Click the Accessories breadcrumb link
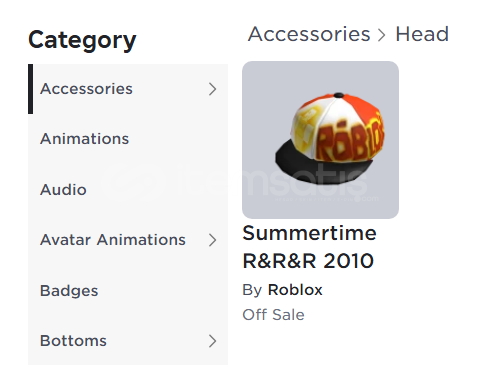 (x=309, y=34)
